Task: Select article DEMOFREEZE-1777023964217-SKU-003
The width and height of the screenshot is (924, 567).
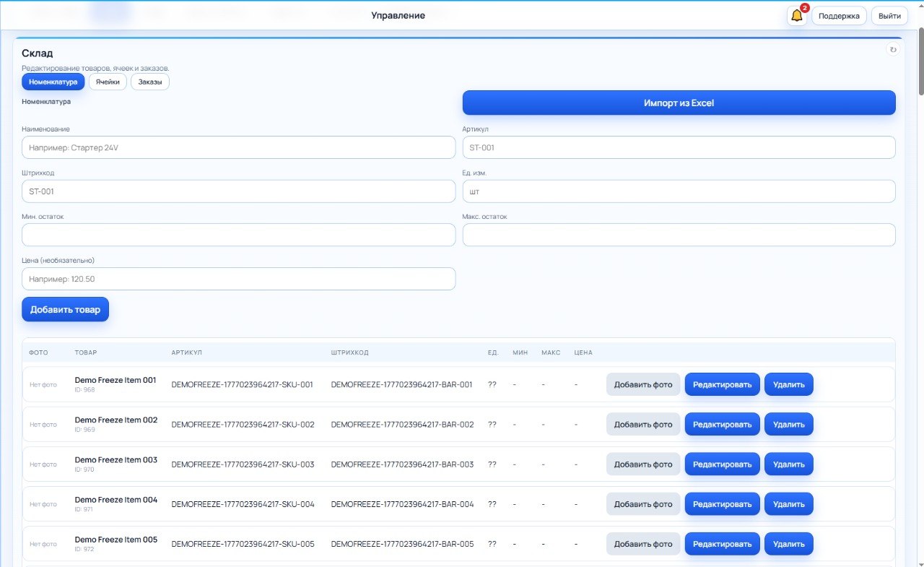Action: [x=243, y=464]
